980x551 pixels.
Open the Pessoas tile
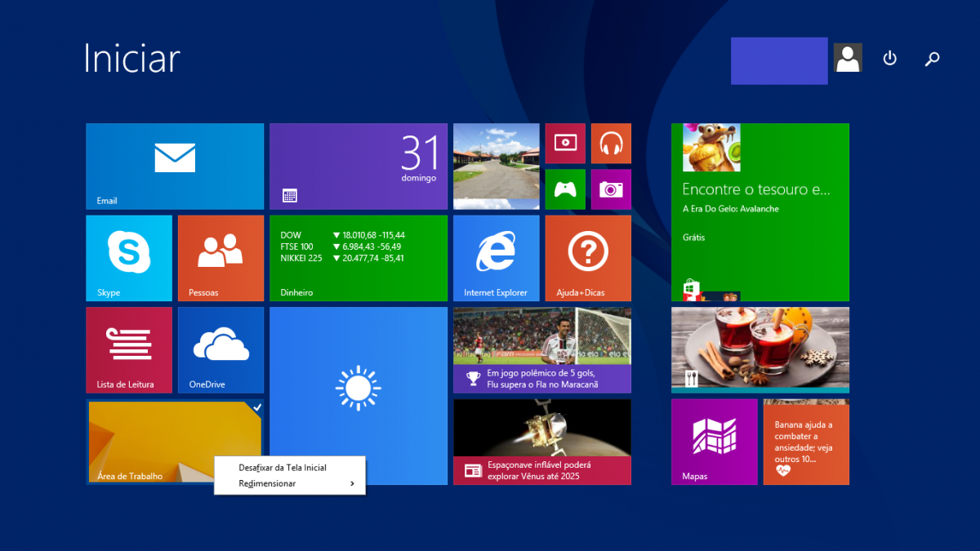pos(220,258)
